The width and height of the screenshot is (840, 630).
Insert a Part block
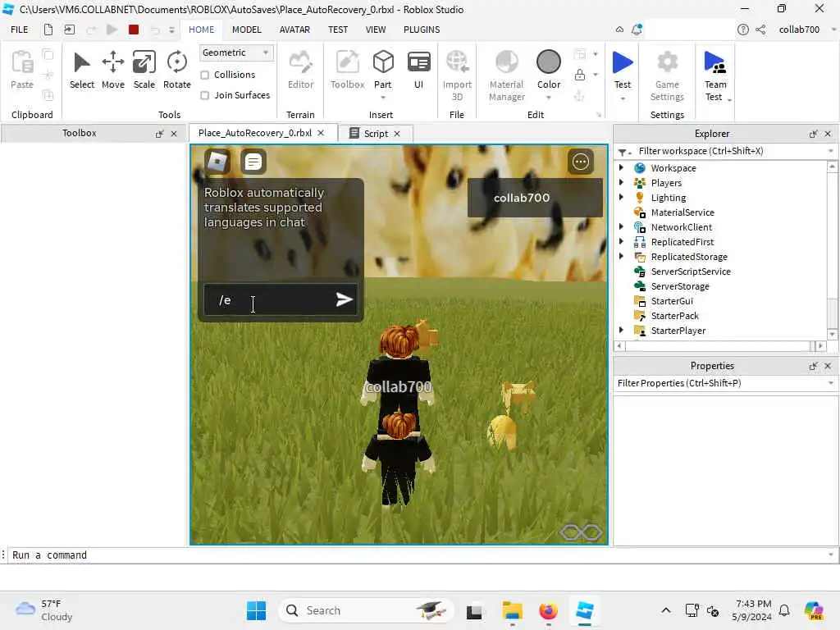383,70
